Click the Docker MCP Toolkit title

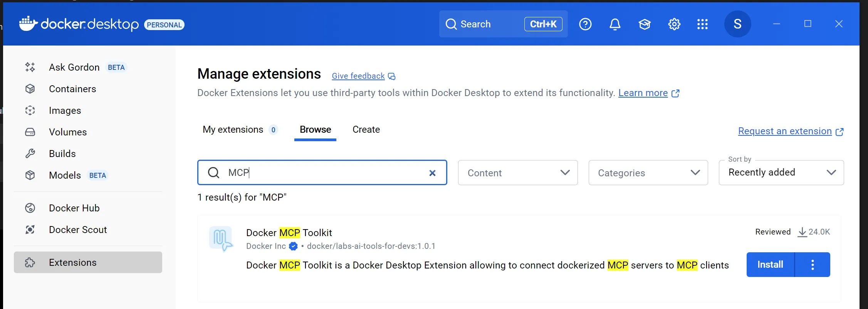coord(289,233)
